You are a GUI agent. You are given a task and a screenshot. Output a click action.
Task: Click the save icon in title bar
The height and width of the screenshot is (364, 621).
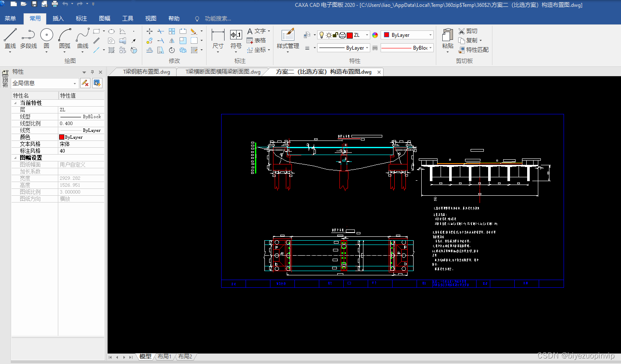coord(34,4)
